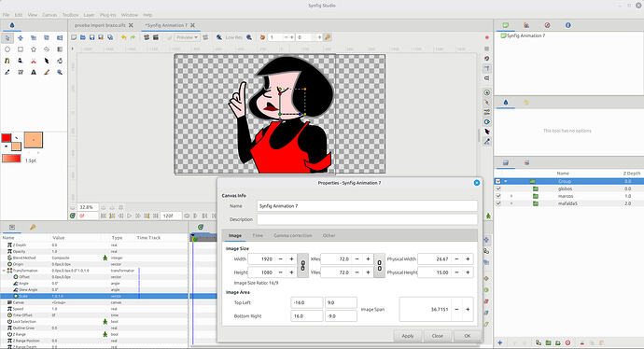Collapse the Transformation parameter
Image resolution: width=644 pixels, height=349 pixels.
[x=4, y=271]
